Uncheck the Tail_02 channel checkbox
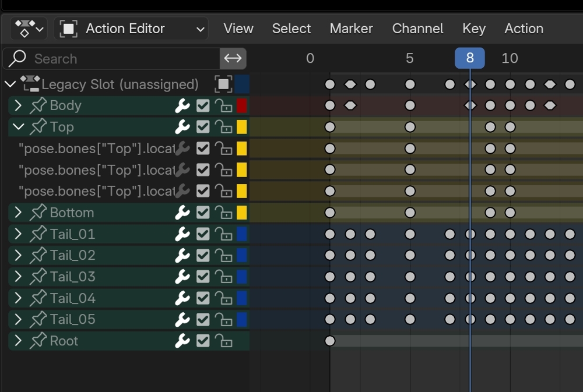The image size is (583, 392). (x=203, y=256)
